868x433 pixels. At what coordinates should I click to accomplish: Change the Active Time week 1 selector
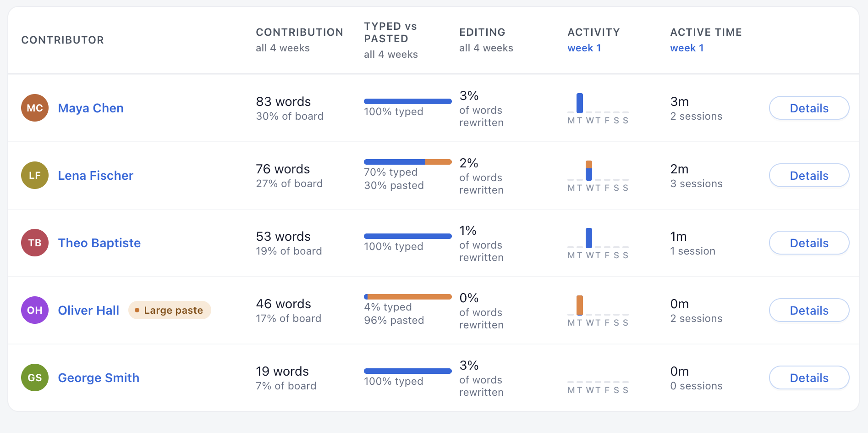(x=687, y=48)
